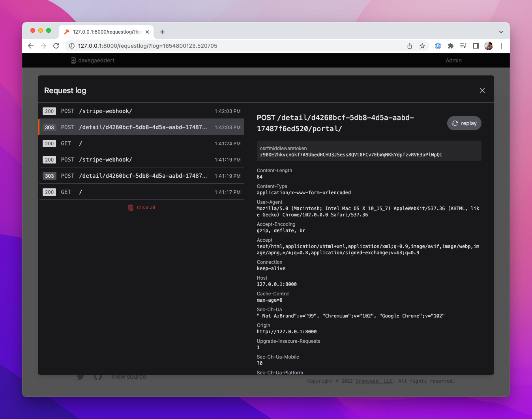Click the replay button
The height and width of the screenshot is (419, 532).
click(x=464, y=123)
